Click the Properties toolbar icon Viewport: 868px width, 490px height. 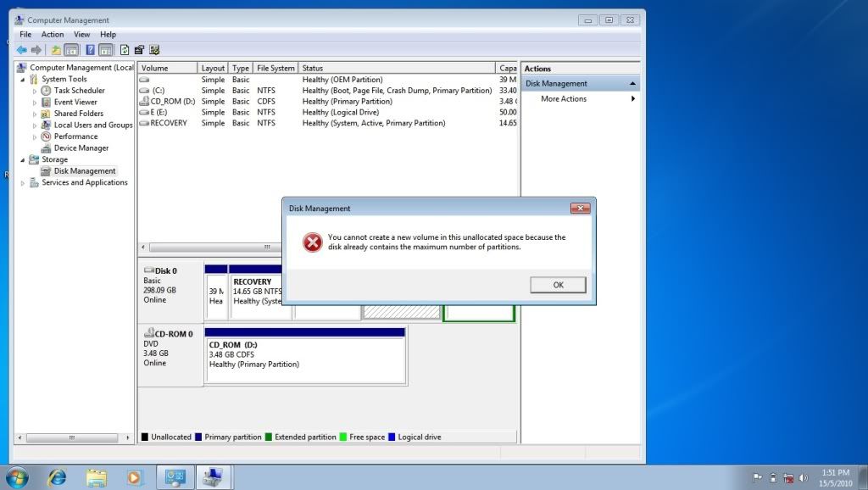click(x=139, y=50)
